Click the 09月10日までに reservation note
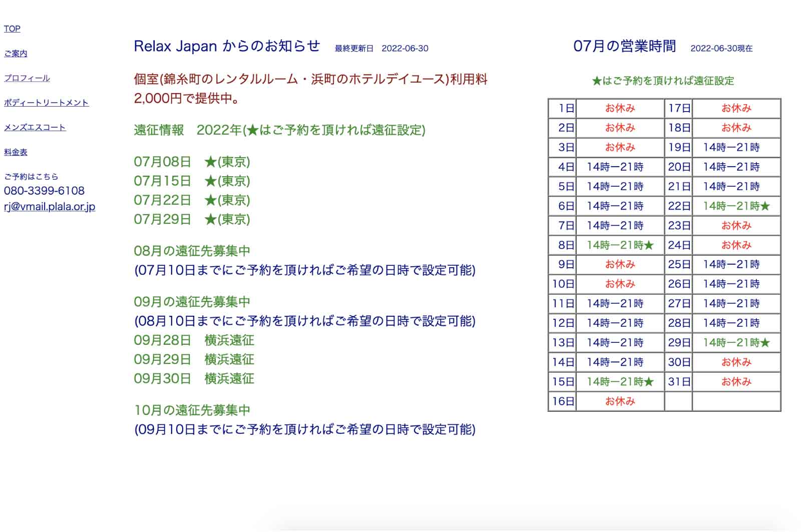Viewport: 801px width, 532px height. pyautogui.click(x=305, y=429)
